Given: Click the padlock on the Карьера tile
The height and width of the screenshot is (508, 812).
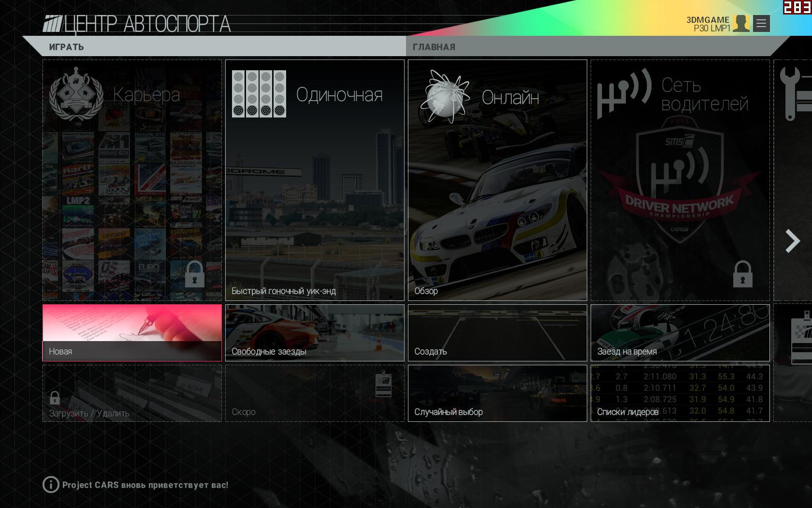Looking at the screenshot, I should (x=195, y=274).
